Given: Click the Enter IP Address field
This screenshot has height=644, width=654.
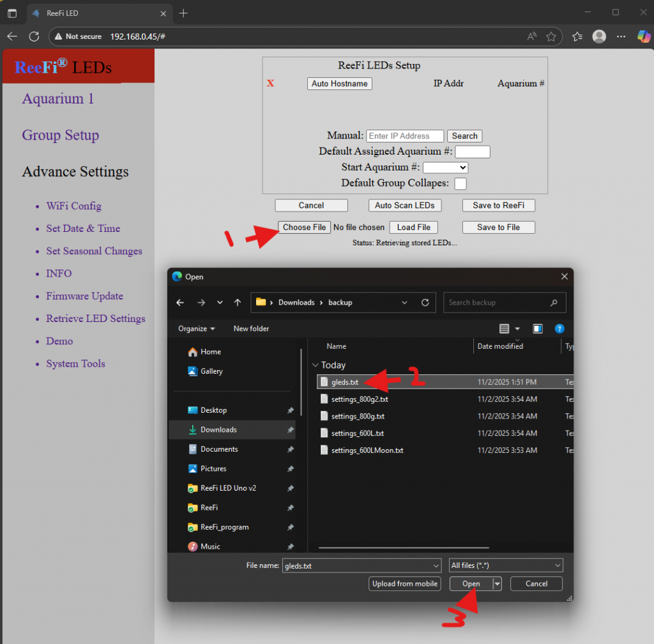Looking at the screenshot, I should pos(405,136).
